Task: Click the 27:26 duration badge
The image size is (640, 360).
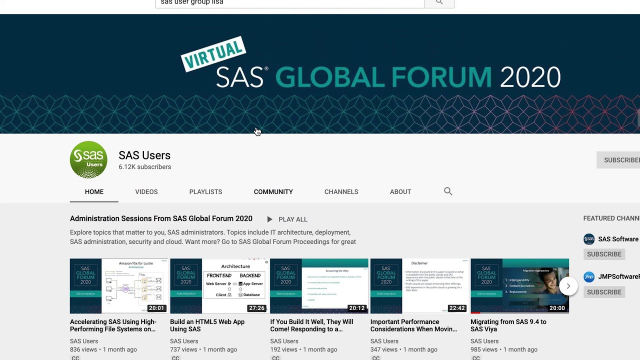Action: (257, 308)
